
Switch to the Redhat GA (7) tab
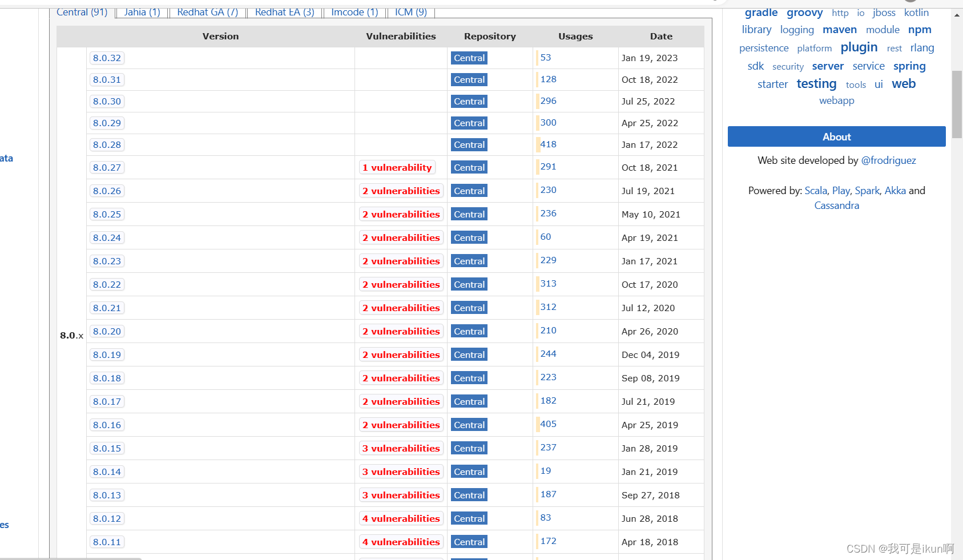[207, 13]
